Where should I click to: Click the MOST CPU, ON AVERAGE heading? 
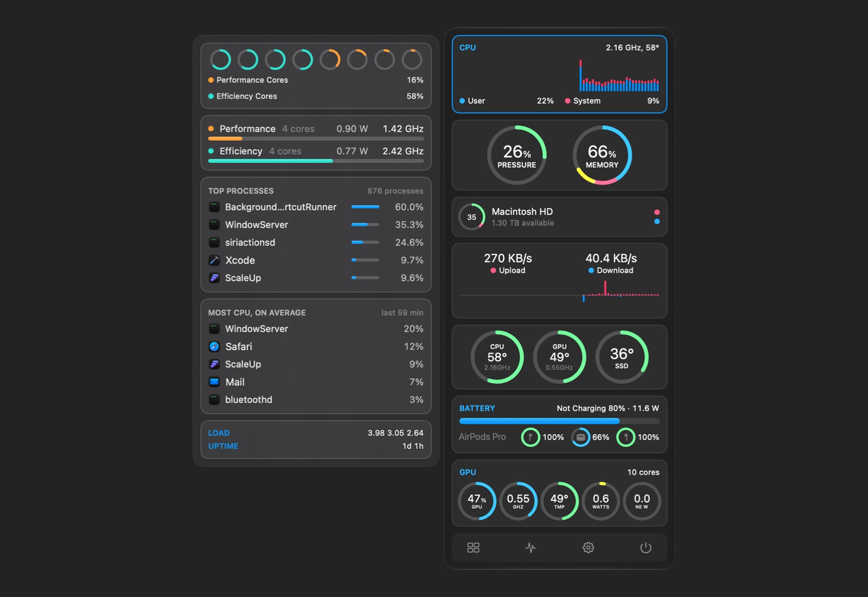coord(257,313)
